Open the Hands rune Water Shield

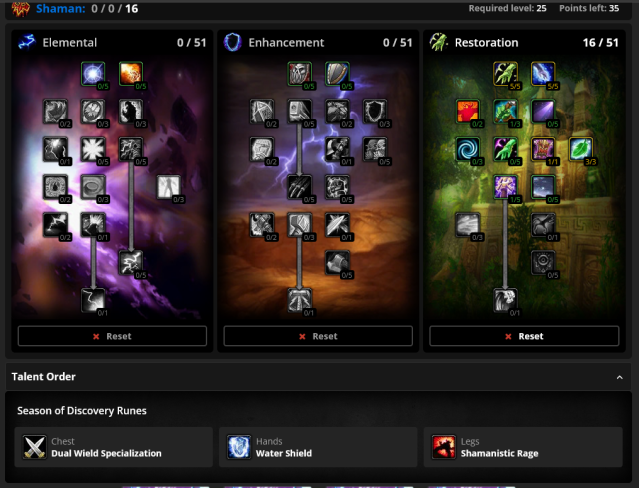click(x=318, y=447)
